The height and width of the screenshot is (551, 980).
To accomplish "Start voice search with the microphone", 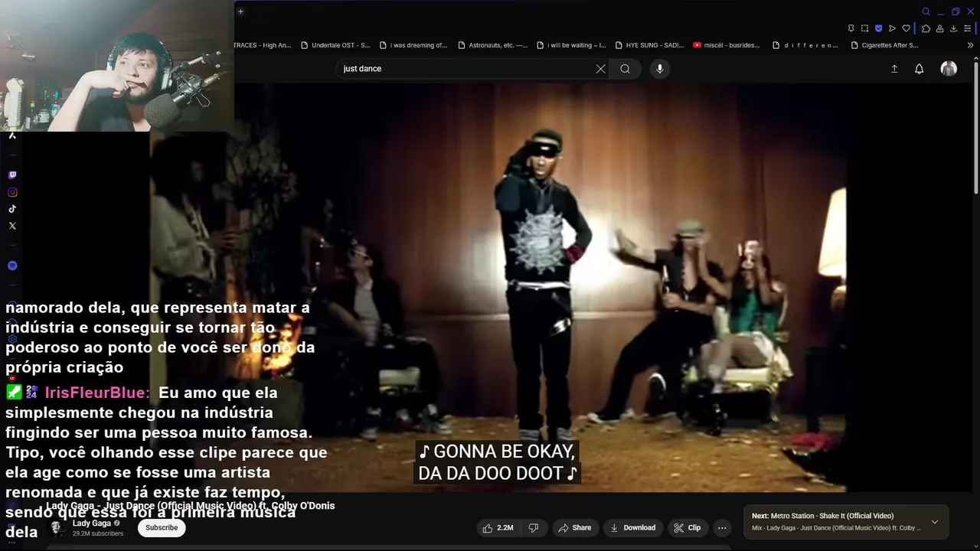I will [660, 69].
